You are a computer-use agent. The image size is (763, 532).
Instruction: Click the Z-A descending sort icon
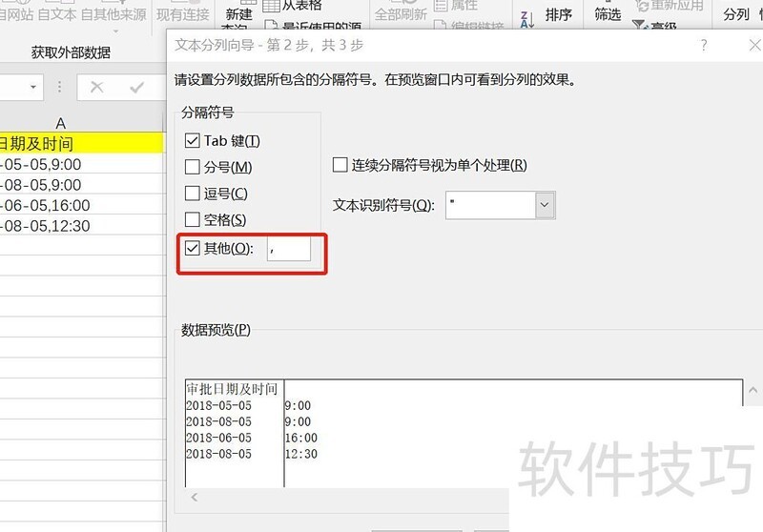tap(527, 20)
